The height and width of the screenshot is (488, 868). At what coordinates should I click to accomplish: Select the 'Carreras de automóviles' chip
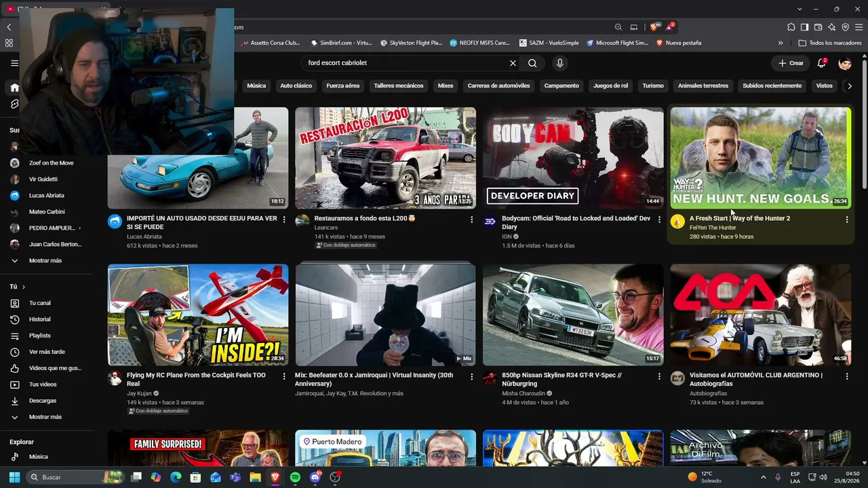(499, 86)
